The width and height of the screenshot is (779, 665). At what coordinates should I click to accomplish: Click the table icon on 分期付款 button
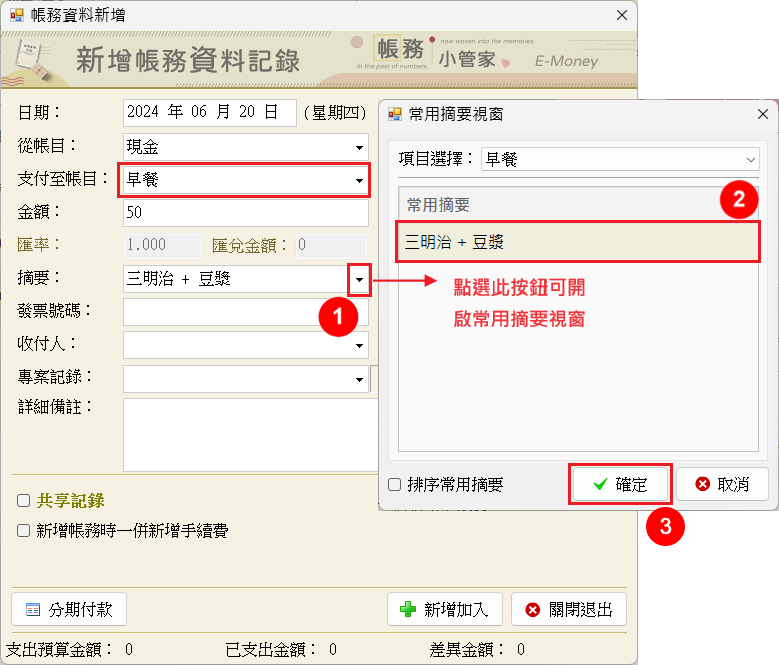pyautogui.click(x=33, y=609)
